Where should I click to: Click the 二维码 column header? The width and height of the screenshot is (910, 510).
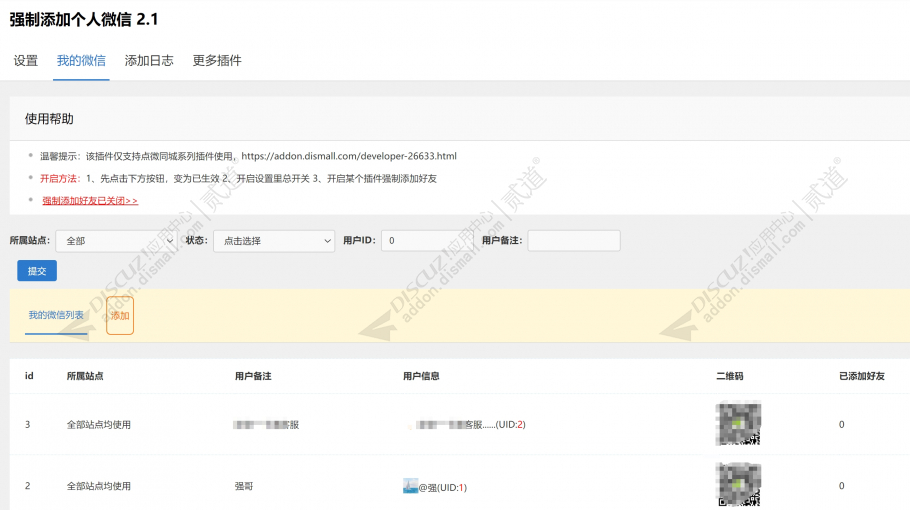tap(730, 376)
